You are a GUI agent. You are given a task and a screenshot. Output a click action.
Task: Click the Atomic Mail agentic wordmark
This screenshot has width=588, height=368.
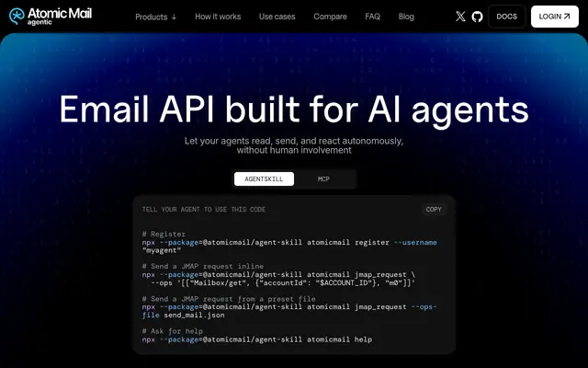pos(60,17)
